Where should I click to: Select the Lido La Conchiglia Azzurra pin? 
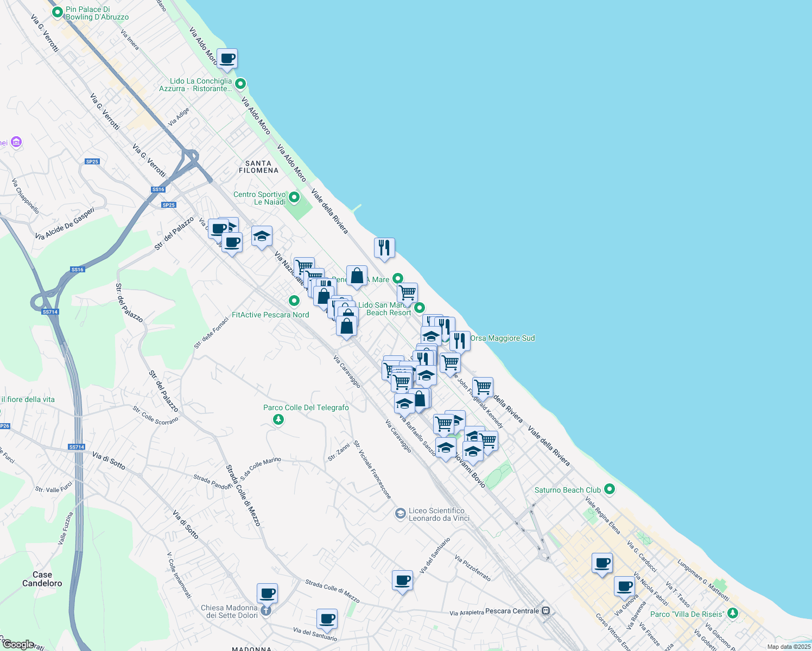(x=240, y=84)
